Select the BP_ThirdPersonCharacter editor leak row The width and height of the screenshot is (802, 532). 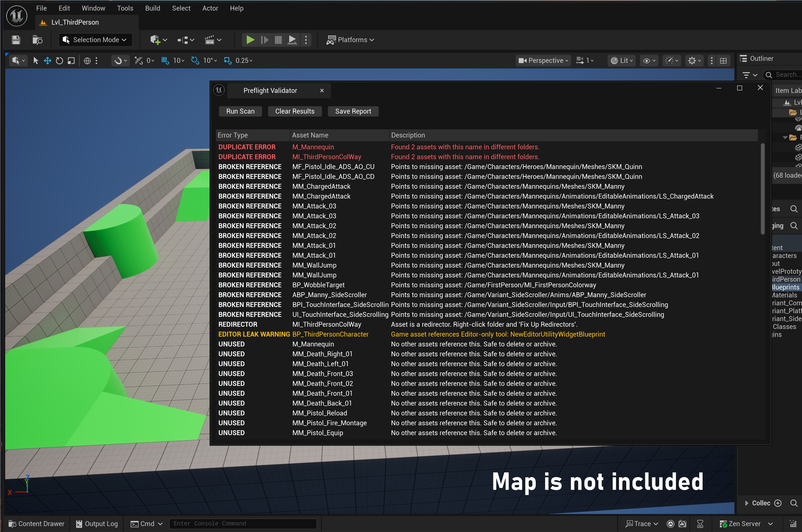(x=487, y=334)
